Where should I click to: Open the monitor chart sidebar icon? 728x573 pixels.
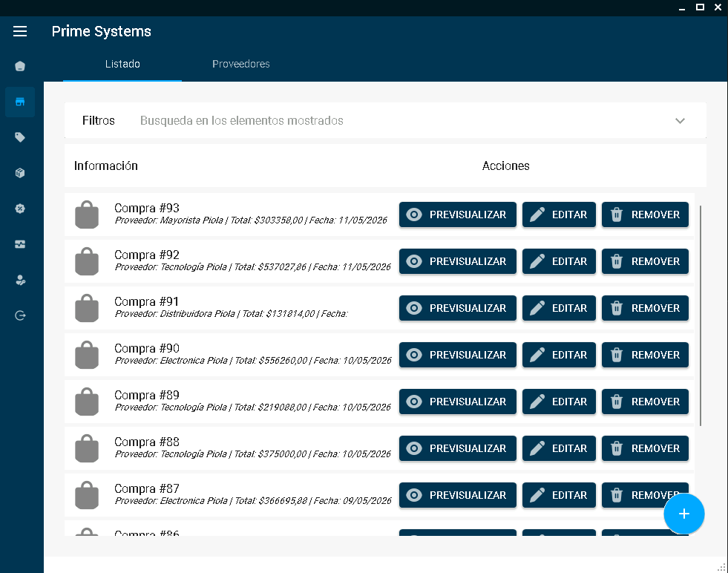click(20, 244)
